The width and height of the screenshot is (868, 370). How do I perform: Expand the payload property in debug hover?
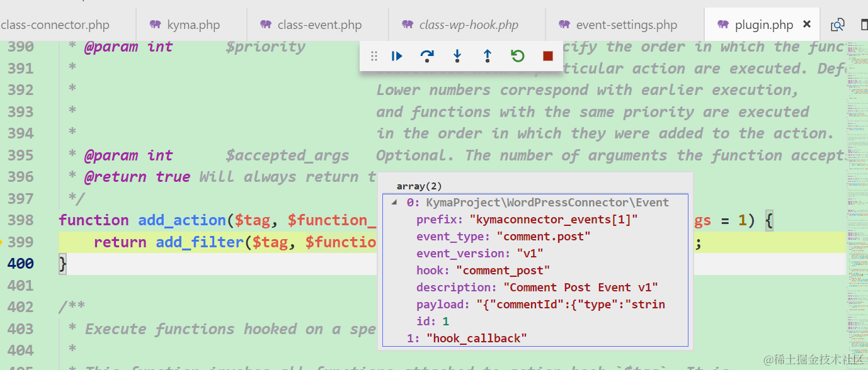pos(441,304)
